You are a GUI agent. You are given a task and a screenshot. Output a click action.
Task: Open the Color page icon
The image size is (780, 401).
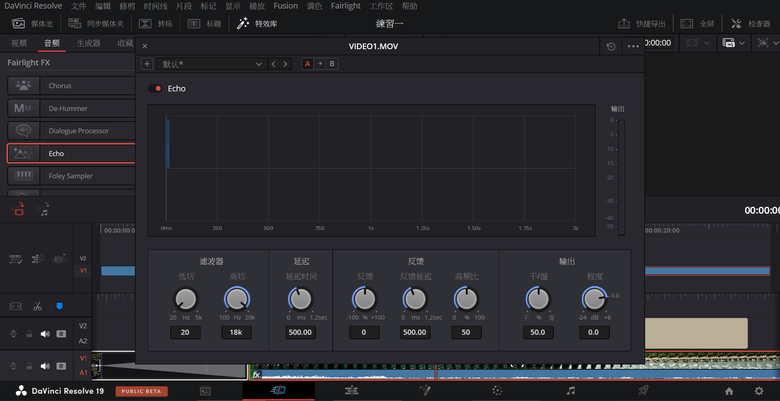point(497,391)
